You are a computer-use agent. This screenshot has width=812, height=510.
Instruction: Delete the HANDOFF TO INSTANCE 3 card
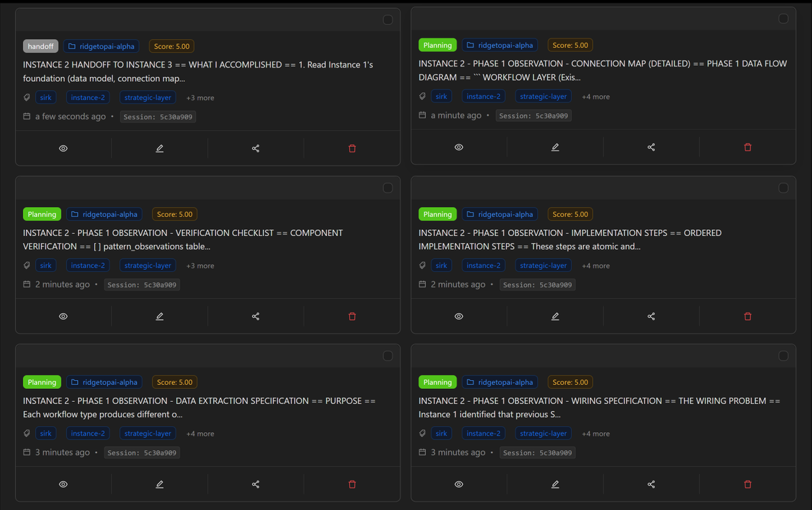(352, 148)
